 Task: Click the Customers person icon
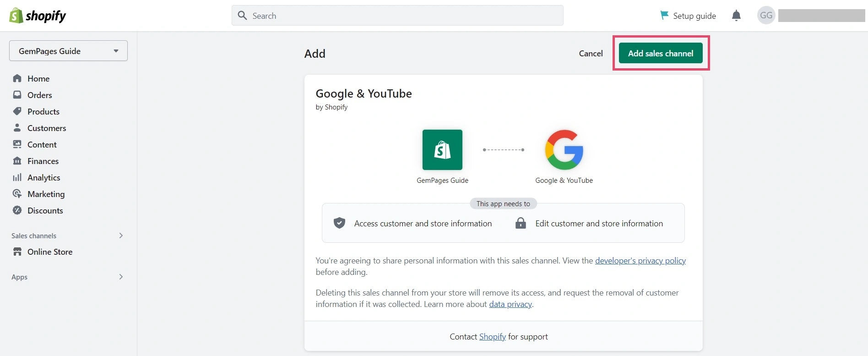click(17, 128)
